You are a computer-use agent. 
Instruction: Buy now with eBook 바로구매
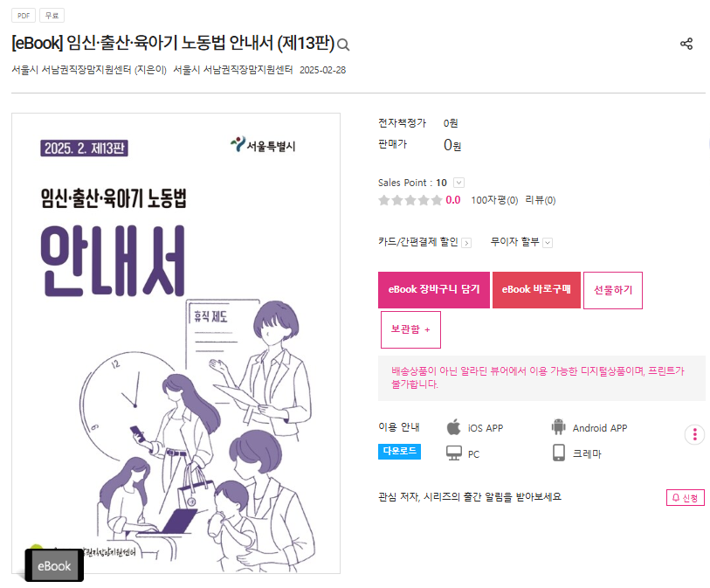click(536, 290)
